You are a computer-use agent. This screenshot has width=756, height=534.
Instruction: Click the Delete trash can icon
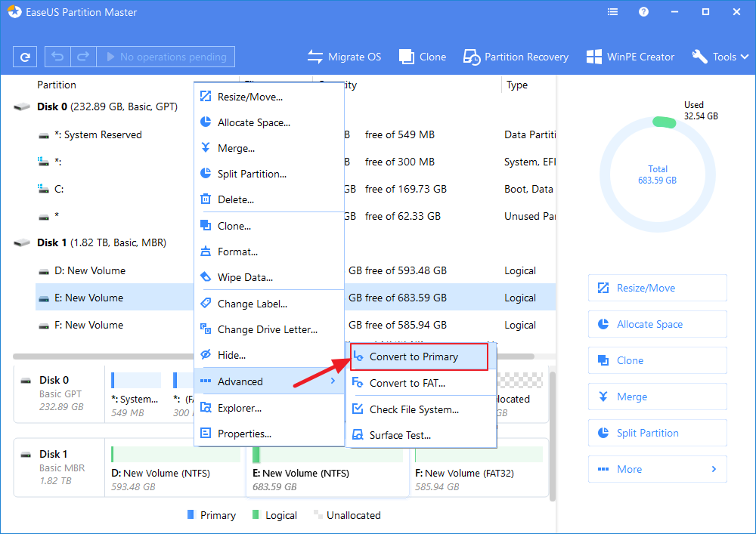pos(206,199)
